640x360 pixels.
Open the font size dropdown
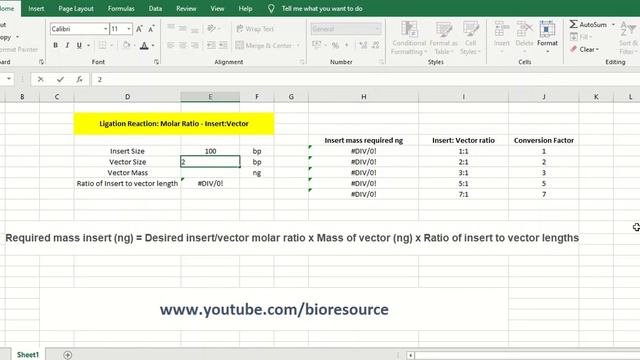pos(129,29)
